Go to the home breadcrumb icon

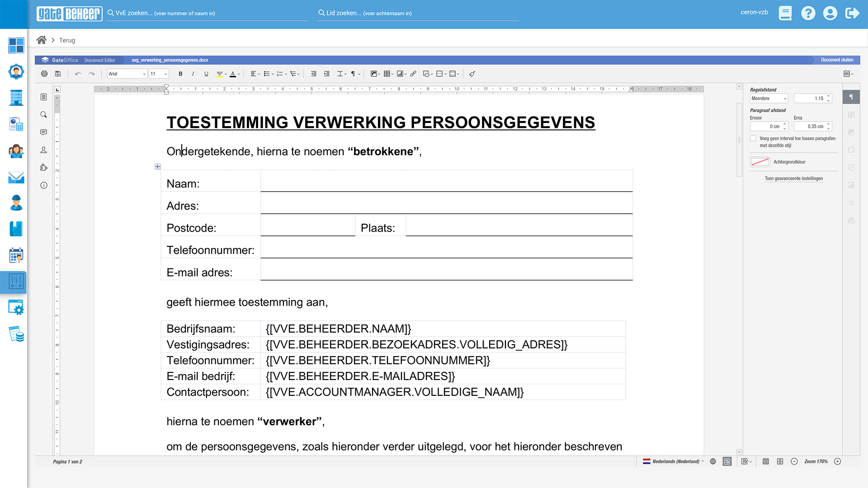42,40
